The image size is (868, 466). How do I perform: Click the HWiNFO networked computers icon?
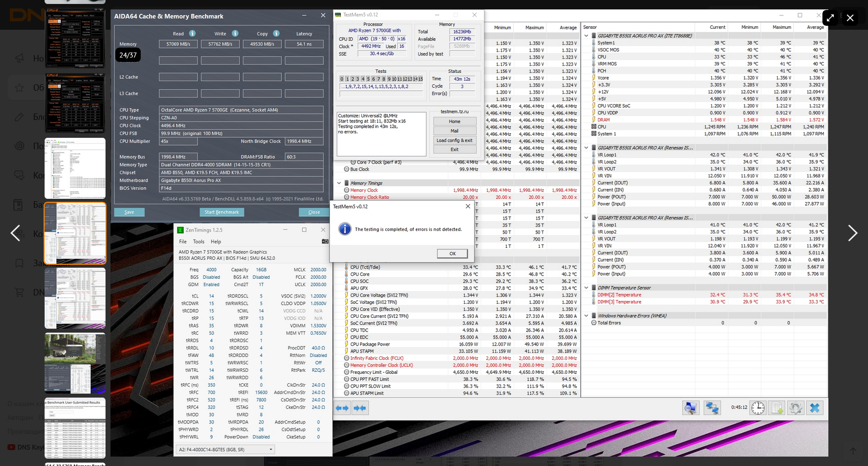point(712,408)
